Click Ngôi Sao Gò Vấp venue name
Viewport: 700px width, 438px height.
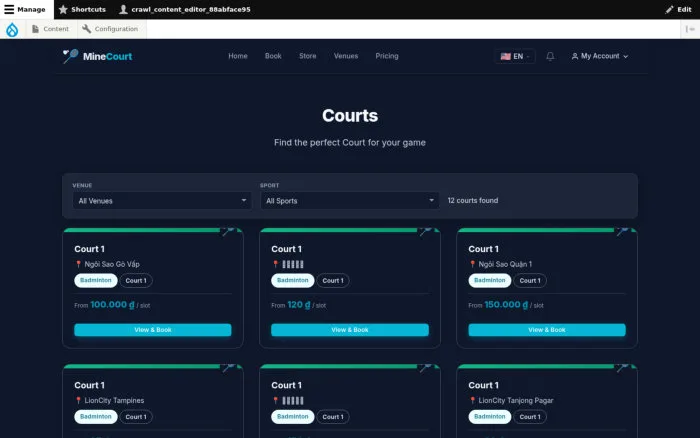point(112,264)
